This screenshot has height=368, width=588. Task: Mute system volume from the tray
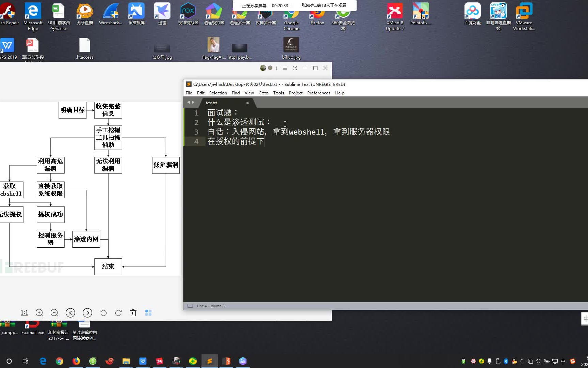(x=538, y=361)
